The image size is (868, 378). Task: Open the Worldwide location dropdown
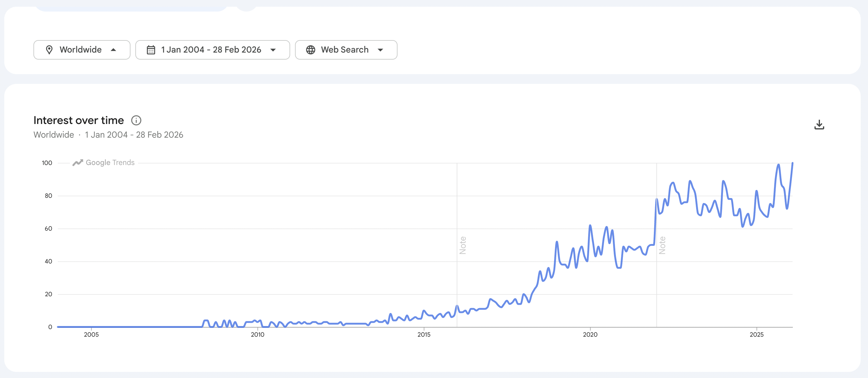click(x=82, y=50)
